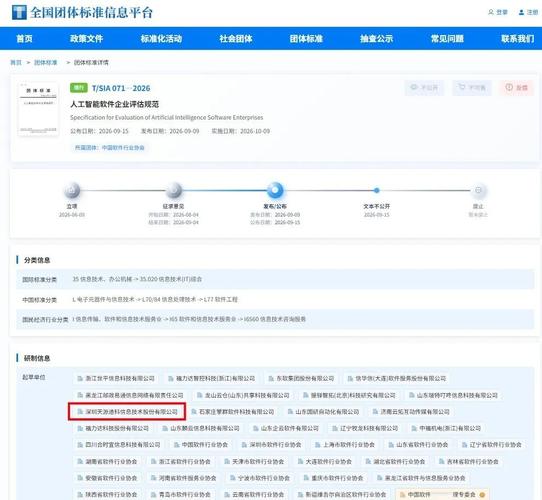This screenshot has width=542, height=500.
Task: Click the icon beside 大连软件行业协会
Action: (x=300, y=461)
